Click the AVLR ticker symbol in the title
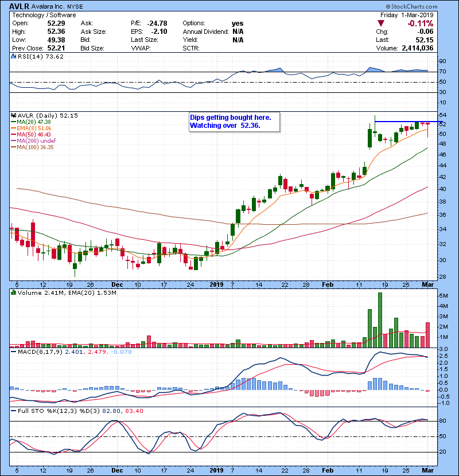 click(19, 6)
